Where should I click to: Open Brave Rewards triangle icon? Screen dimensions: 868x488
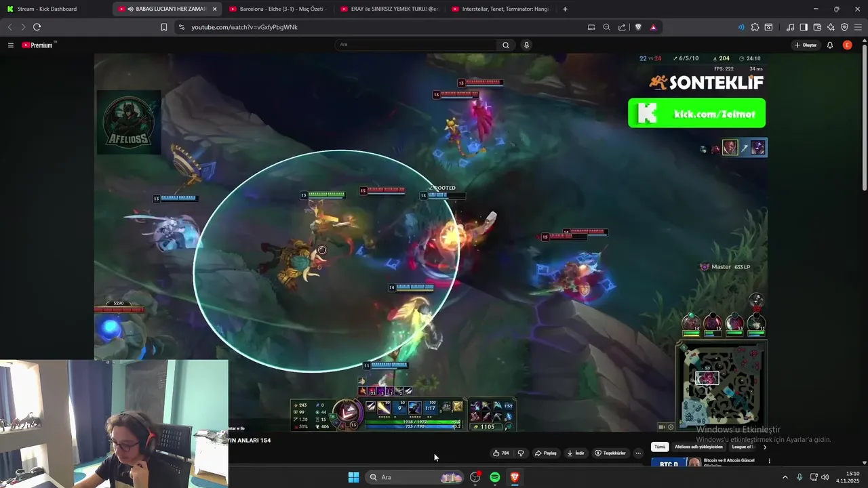click(x=653, y=27)
